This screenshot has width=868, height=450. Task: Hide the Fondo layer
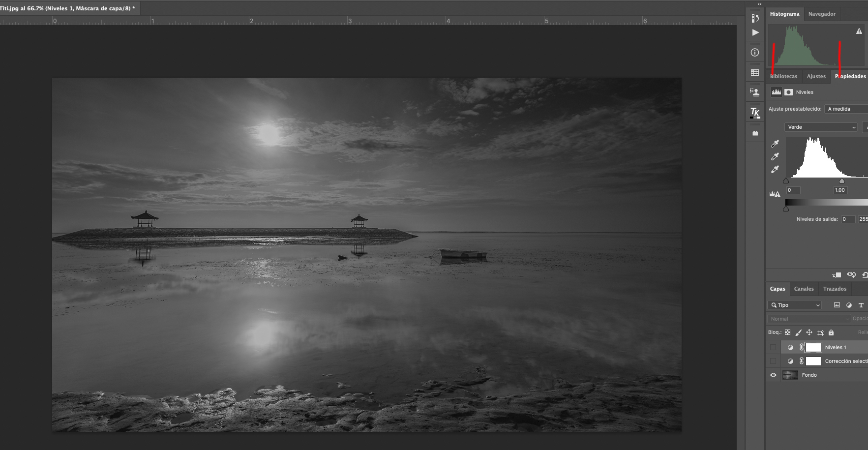(x=773, y=375)
